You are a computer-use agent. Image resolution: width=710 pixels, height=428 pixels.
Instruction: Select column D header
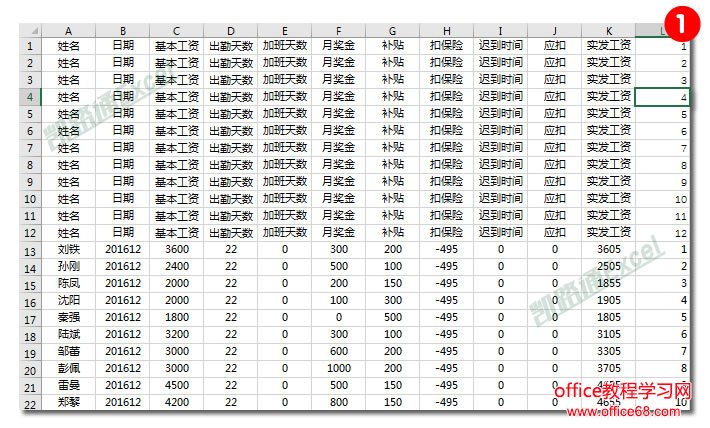click(230, 31)
